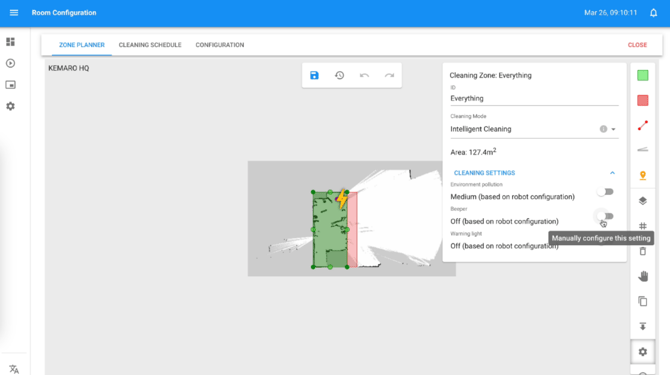Open the dashboard icon in sidebar
This screenshot has width=670, height=375.
coord(10,42)
